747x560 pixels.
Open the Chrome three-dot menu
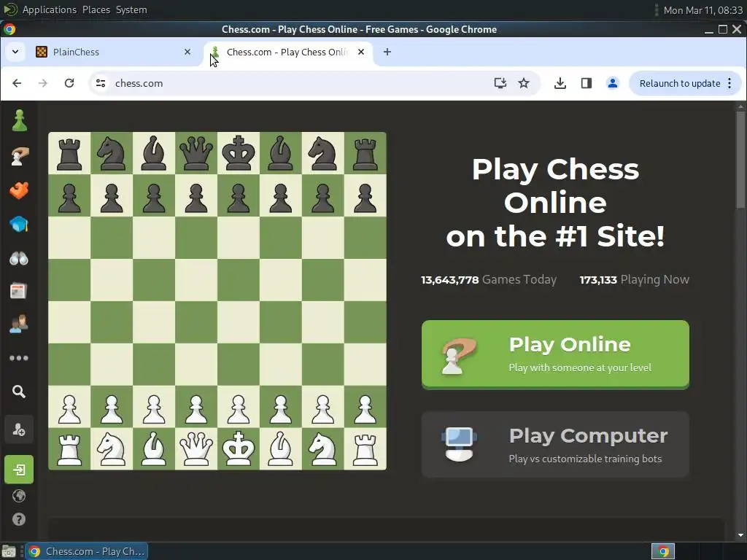pos(729,83)
